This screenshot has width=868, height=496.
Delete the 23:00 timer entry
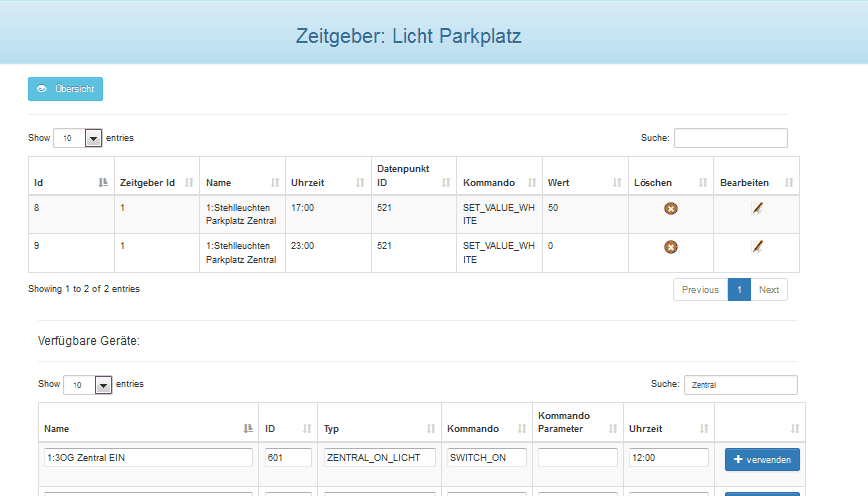point(670,247)
